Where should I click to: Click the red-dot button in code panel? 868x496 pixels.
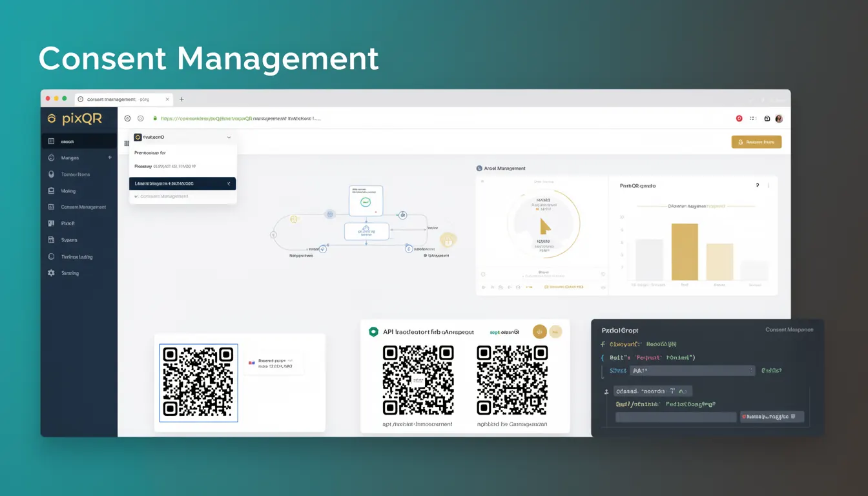[772, 417]
